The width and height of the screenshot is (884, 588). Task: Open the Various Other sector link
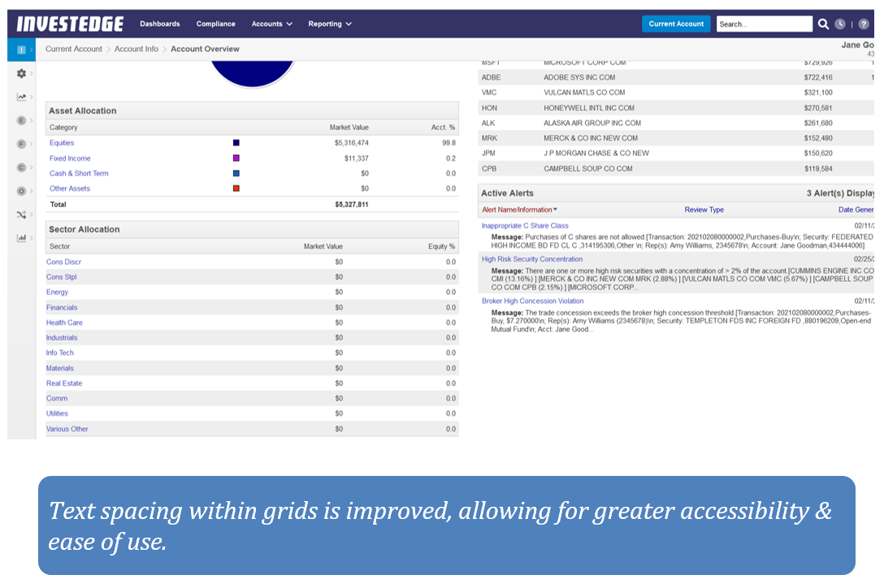coord(67,429)
